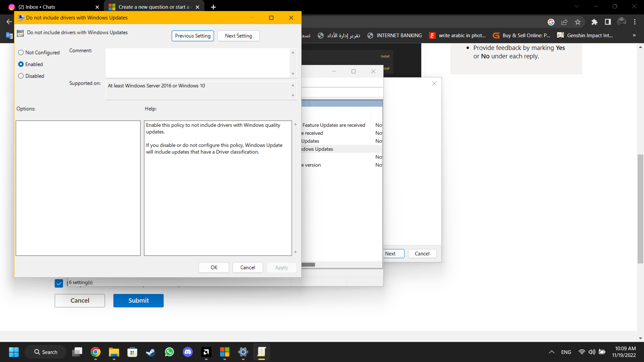Launch Steam from the taskbar
The image size is (644, 362).
pyautogui.click(x=151, y=352)
